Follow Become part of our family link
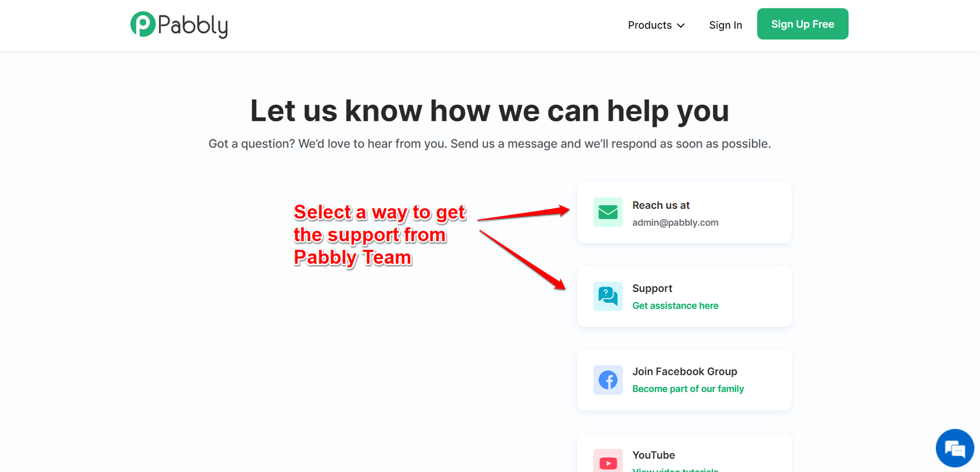 tap(688, 389)
